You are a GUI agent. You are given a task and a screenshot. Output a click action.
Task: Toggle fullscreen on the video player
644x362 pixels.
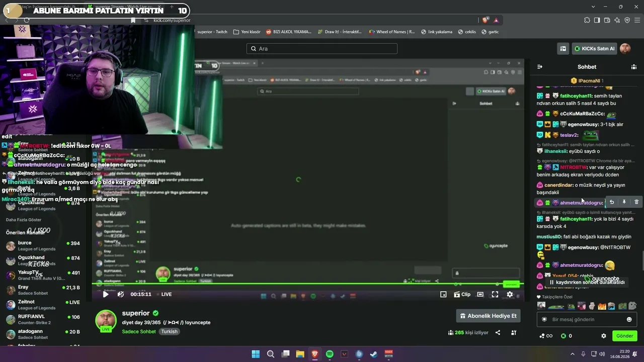click(x=495, y=294)
